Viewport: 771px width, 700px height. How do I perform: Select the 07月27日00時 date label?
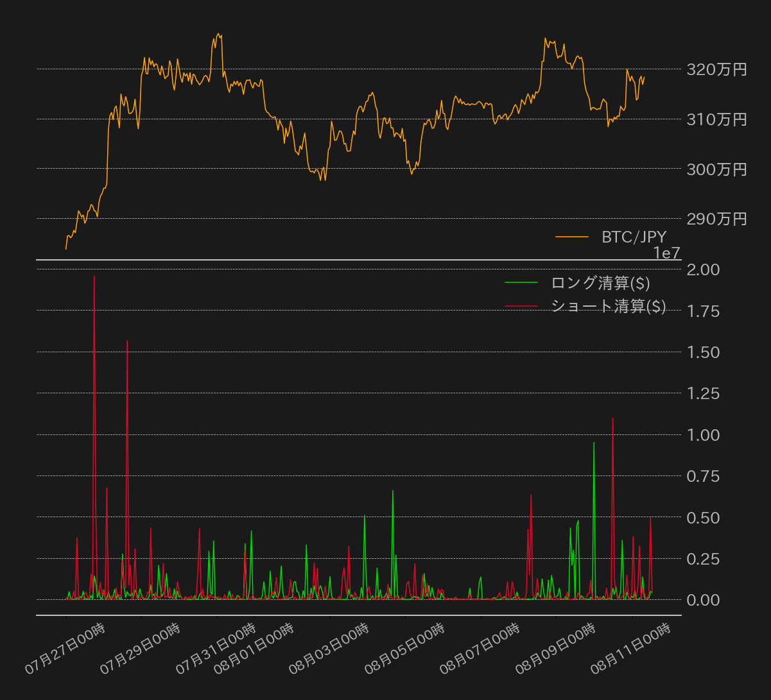(x=65, y=648)
